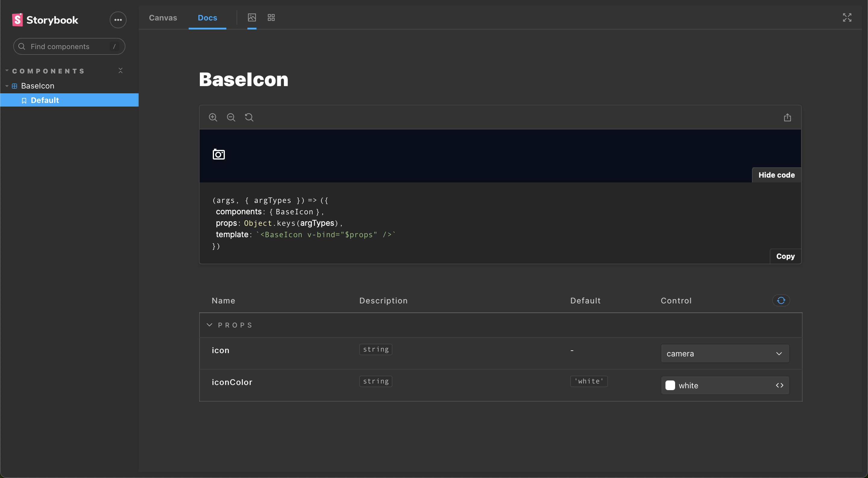Viewport: 868px width, 478px height.
Task: Hide the code snippet panel
Action: coord(776,175)
